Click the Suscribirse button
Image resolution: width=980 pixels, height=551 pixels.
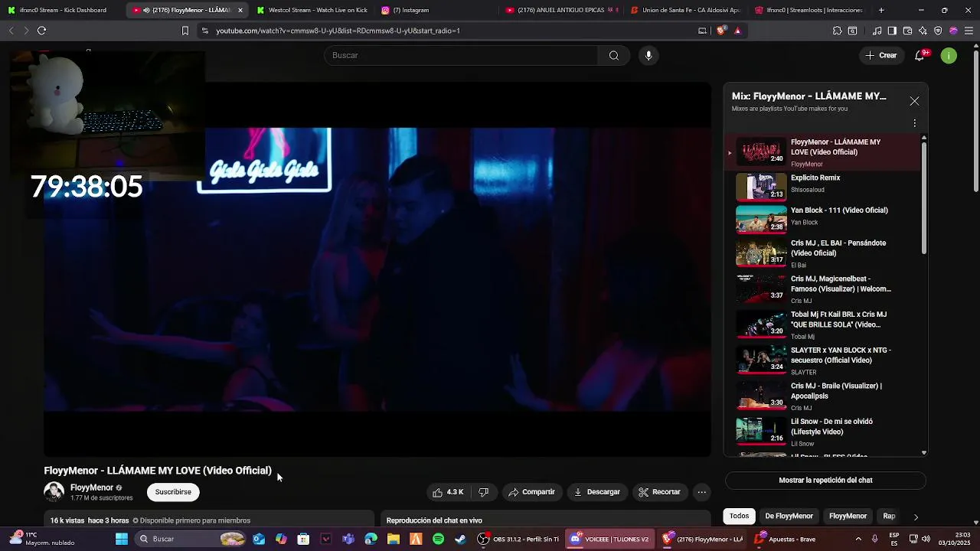[173, 492]
